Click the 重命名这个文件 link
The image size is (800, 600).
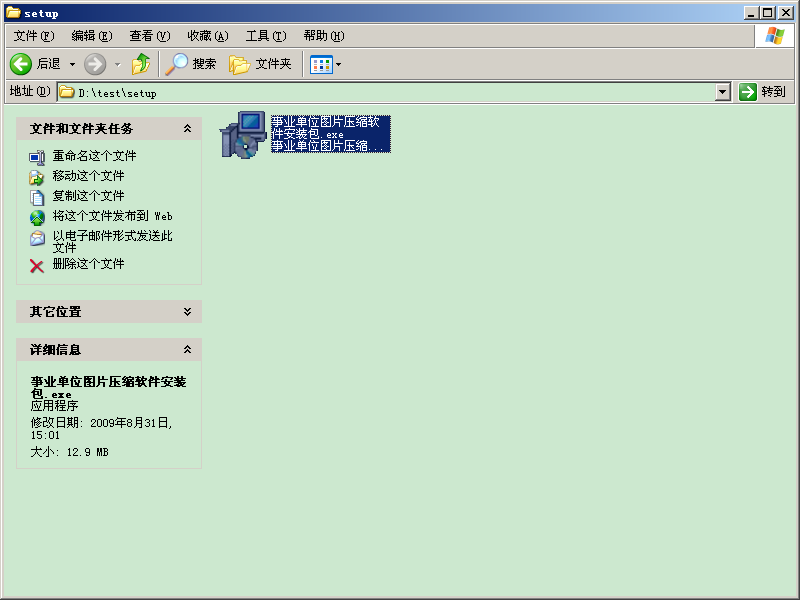(x=94, y=156)
